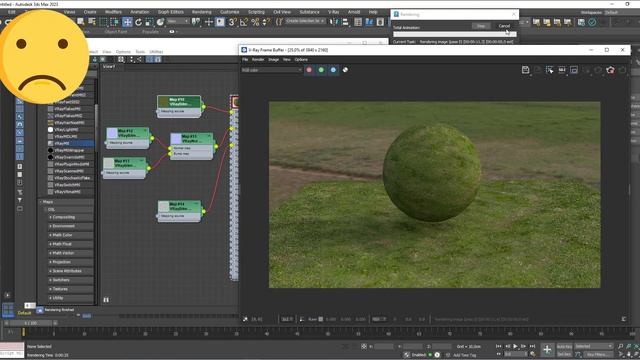Select the Scale tool in main toolbar
The height and width of the screenshot is (360, 640).
(x=149, y=22)
